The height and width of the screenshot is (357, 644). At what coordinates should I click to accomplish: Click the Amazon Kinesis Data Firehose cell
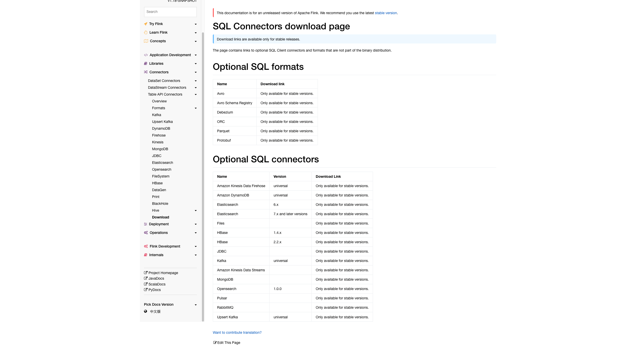click(241, 186)
